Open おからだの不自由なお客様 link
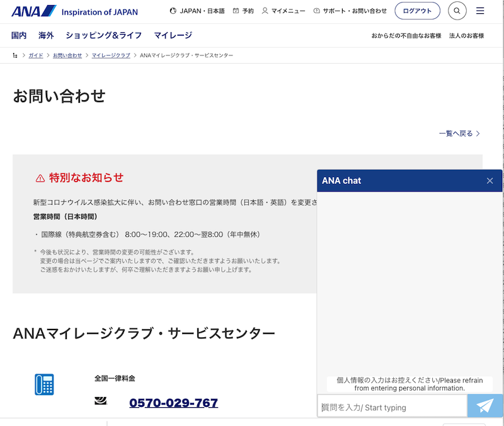 click(x=406, y=36)
